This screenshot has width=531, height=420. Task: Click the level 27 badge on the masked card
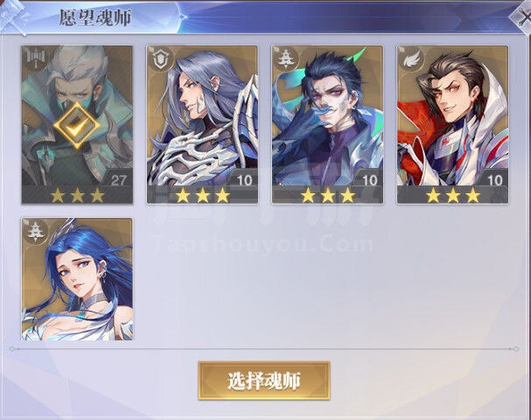pyautogui.click(x=118, y=180)
